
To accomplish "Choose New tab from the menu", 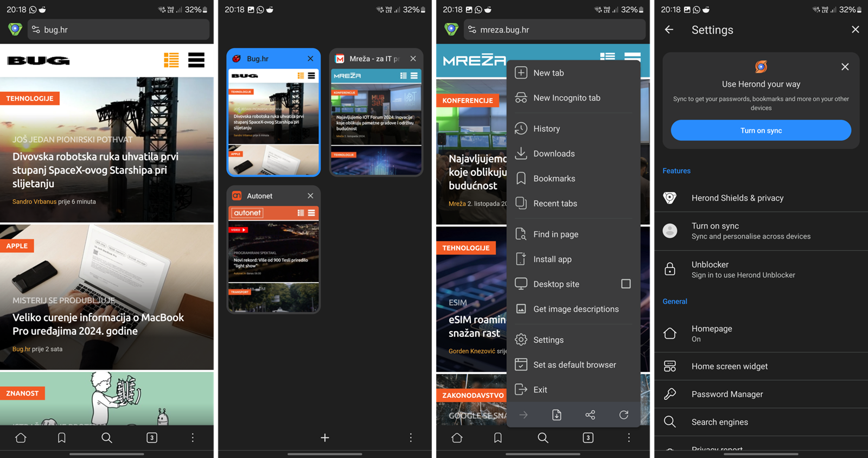I will tap(573, 73).
